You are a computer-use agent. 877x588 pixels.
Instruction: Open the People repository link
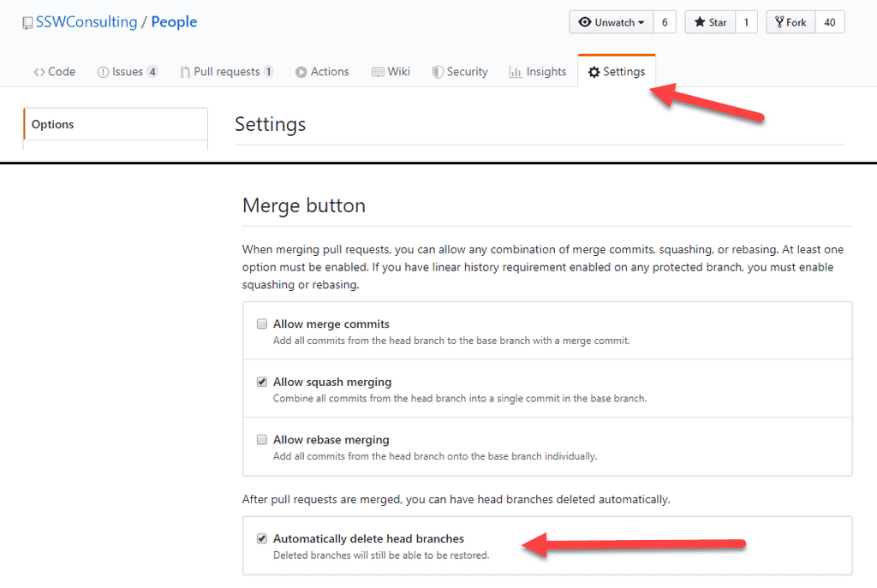click(174, 21)
